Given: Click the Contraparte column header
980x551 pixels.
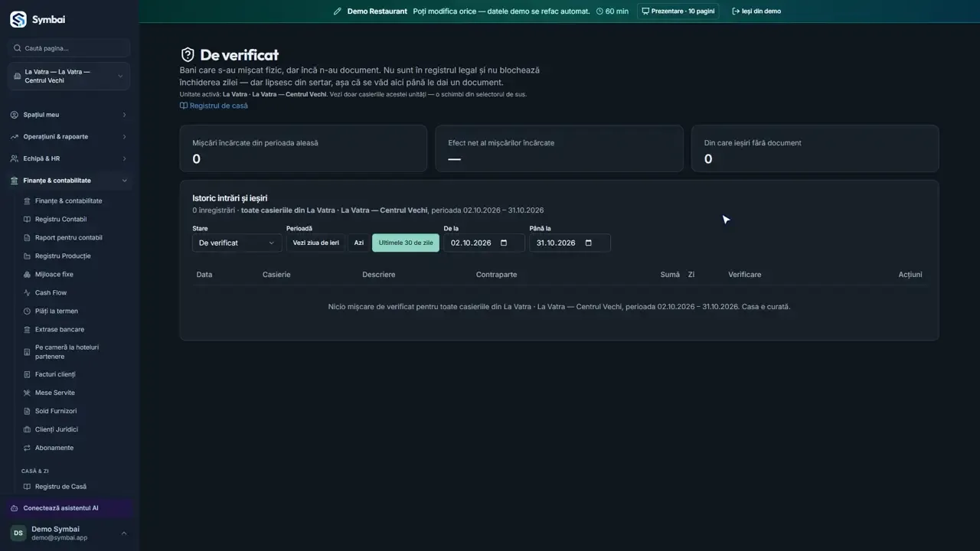Looking at the screenshot, I should click(496, 275).
